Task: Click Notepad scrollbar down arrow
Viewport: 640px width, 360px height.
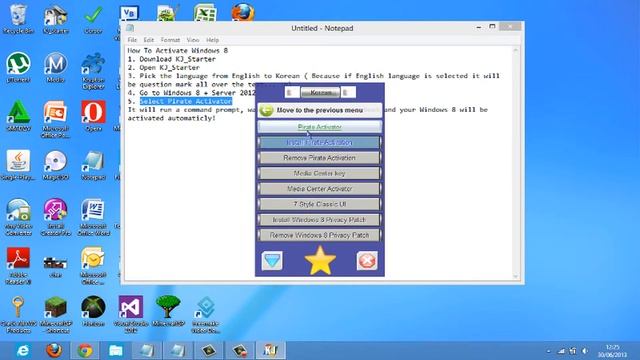Action: click(516, 276)
